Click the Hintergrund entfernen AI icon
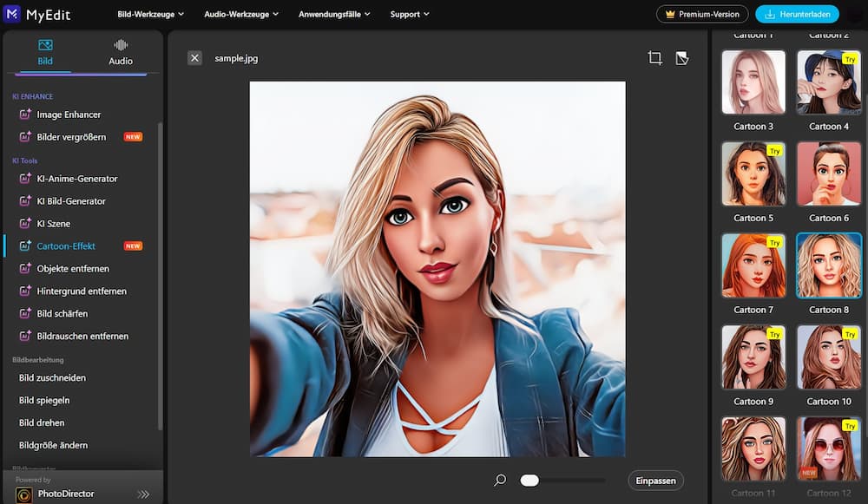868x504 pixels. [x=25, y=291]
